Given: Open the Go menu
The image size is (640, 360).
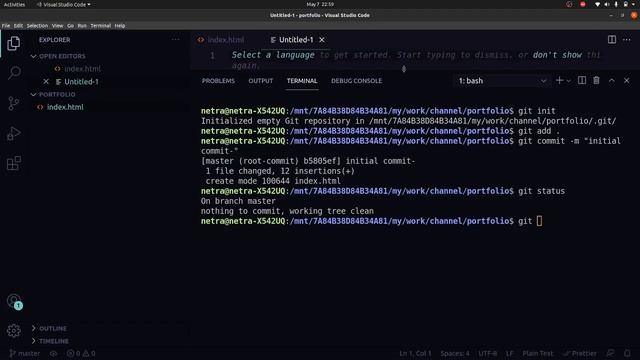Looking at the screenshot, I should pyautogui.click(x=70, y=25).
